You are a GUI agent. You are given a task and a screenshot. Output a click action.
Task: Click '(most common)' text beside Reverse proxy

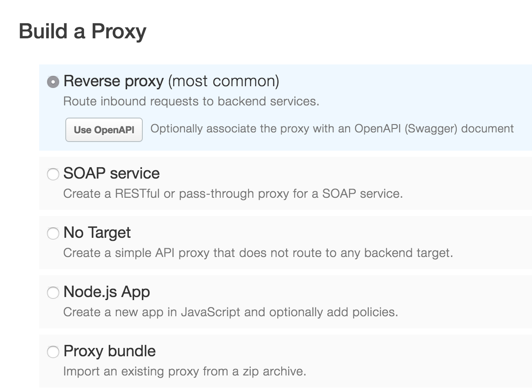click(x=224, y=81)
